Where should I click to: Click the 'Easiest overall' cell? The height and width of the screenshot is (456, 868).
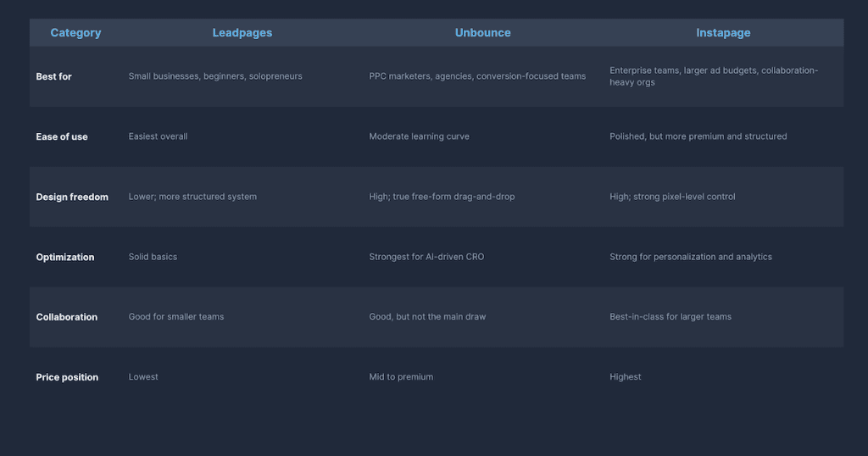[x=158, y=136]
